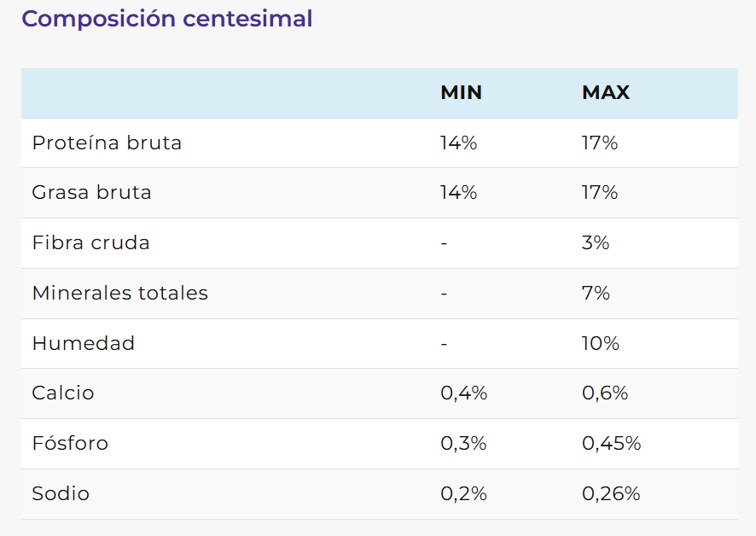
Task: Select the Humedad maximum value 10%
Action: 601,344
